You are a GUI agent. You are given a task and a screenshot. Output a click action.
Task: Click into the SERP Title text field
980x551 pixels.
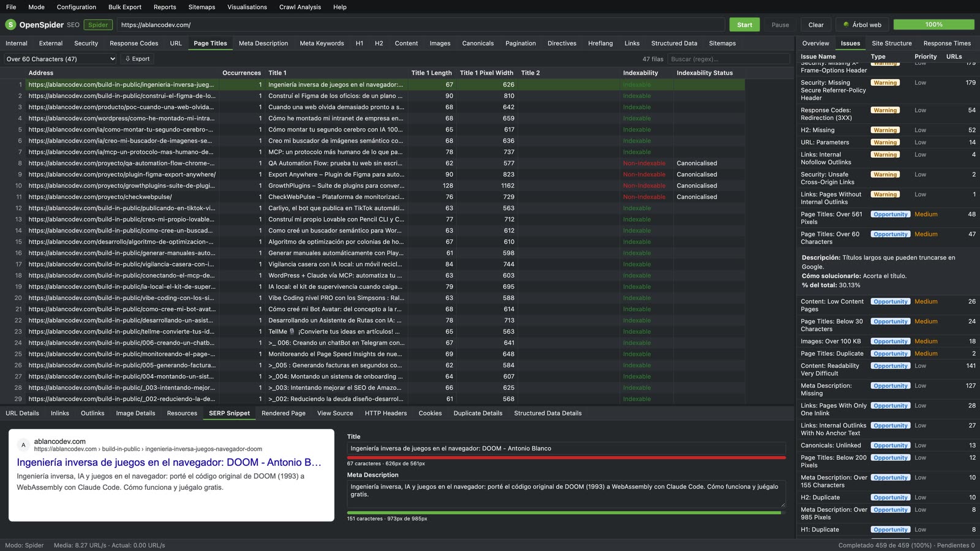(566, 449)
